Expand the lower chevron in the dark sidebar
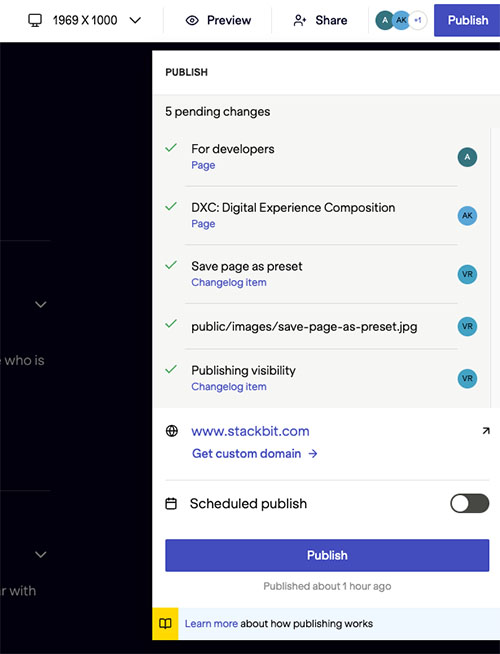This screenshot has height=654, width=500. pos(40,555)
